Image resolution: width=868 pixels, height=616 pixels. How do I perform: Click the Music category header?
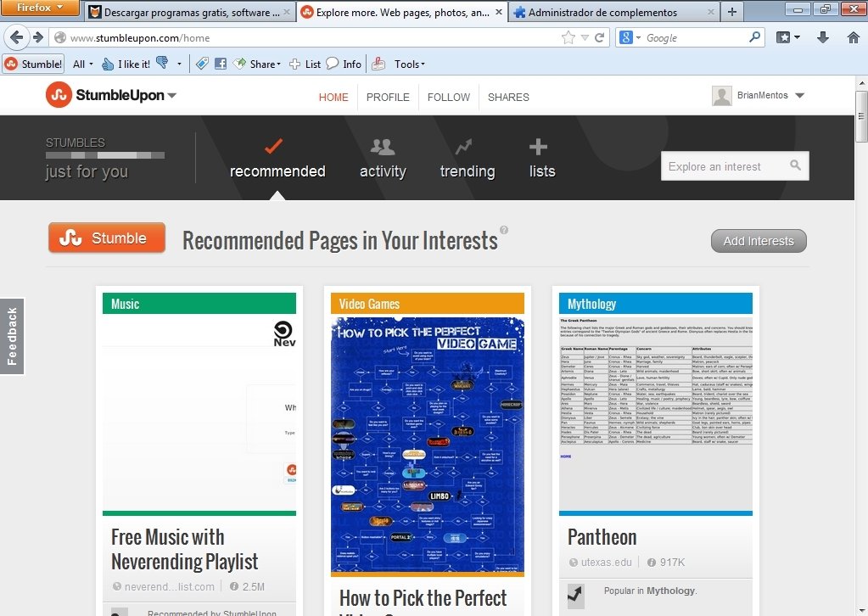[199, 303]
